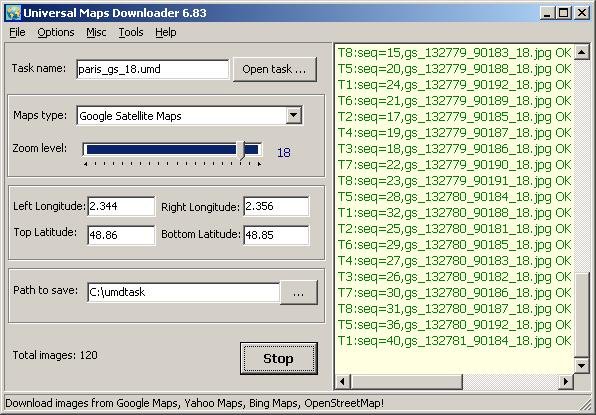Maximize the Universal Maps Downloader window
Screen dimensions: 596x415
click(x=563, y=13)
